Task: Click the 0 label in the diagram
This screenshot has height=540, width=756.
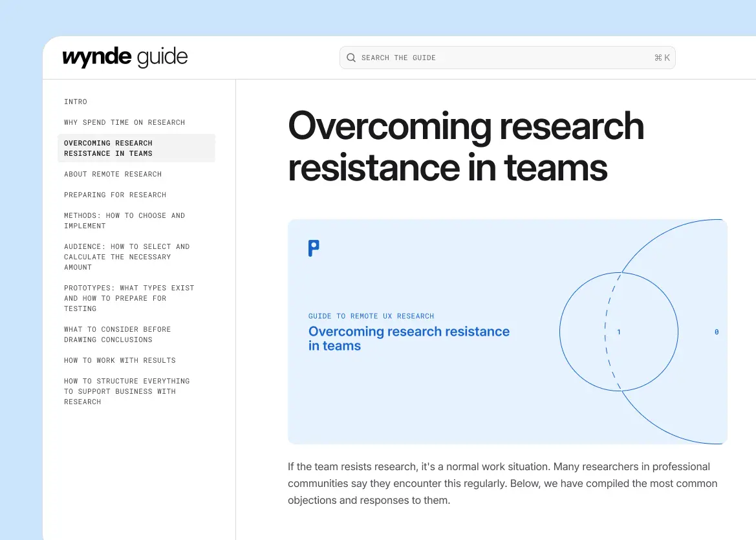Action: [x=717, y=332]
